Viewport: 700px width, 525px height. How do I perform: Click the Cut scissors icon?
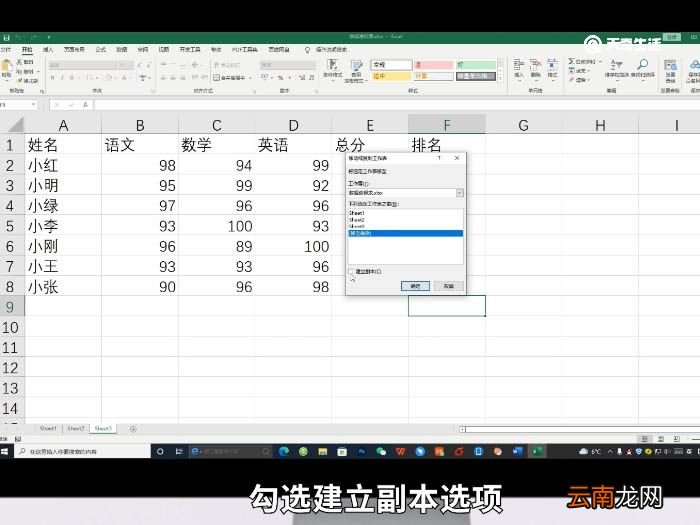20,62
